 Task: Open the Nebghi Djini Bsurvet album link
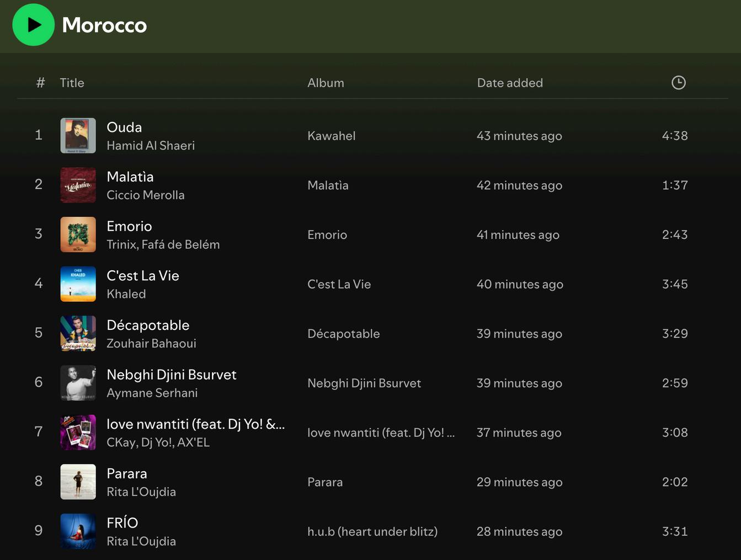click(x=364, y=383)
